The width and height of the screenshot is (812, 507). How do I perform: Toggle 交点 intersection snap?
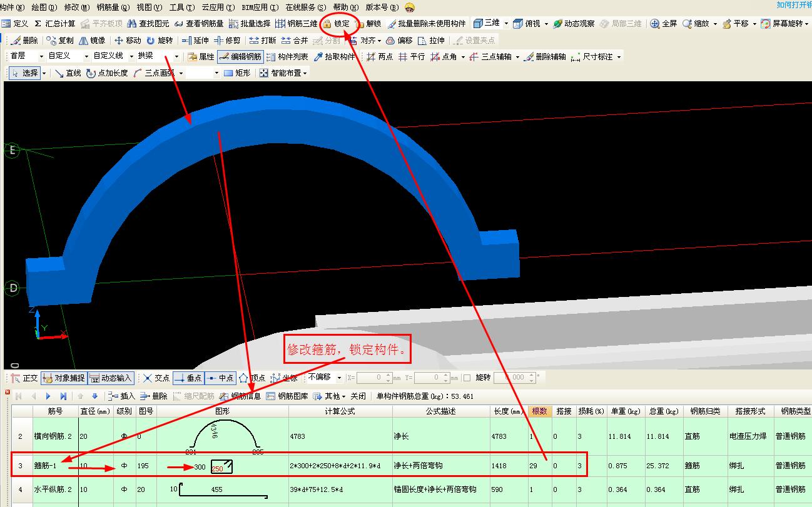pyautogui.click(x=156, y=378)
